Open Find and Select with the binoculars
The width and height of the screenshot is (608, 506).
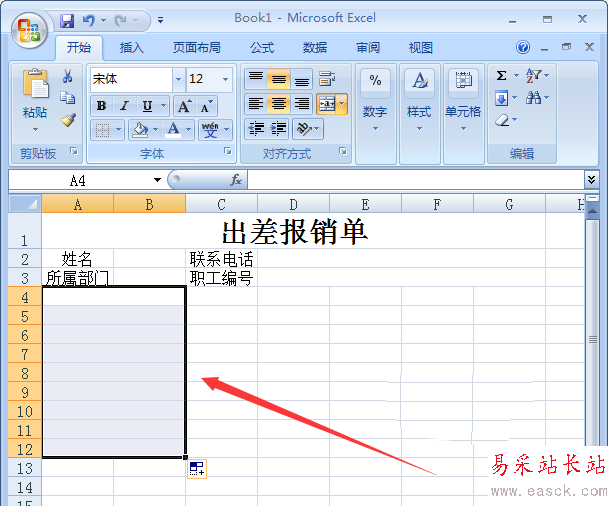click(x=537, y=98)
